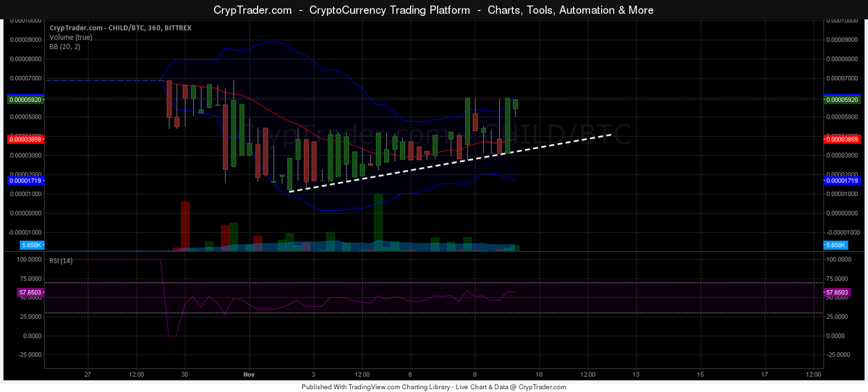
Task: Click the Volume (true) indicator label
Action: (70, 37)
